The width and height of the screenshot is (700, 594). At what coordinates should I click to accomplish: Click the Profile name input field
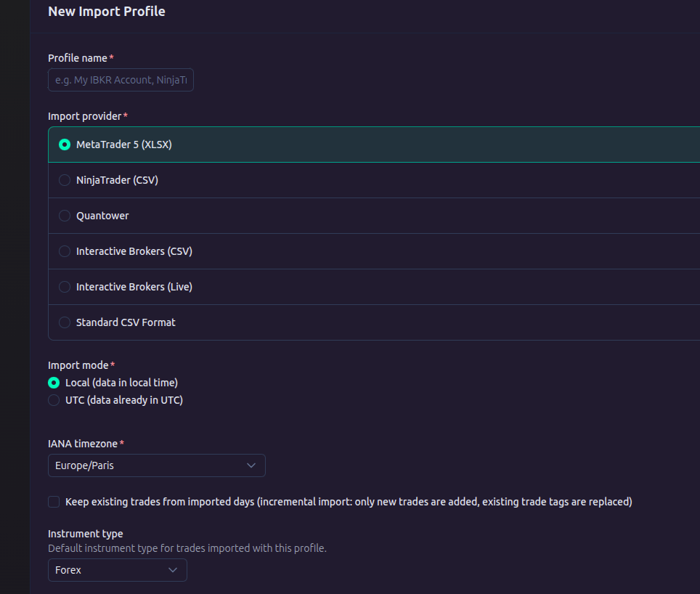(121, 80)
